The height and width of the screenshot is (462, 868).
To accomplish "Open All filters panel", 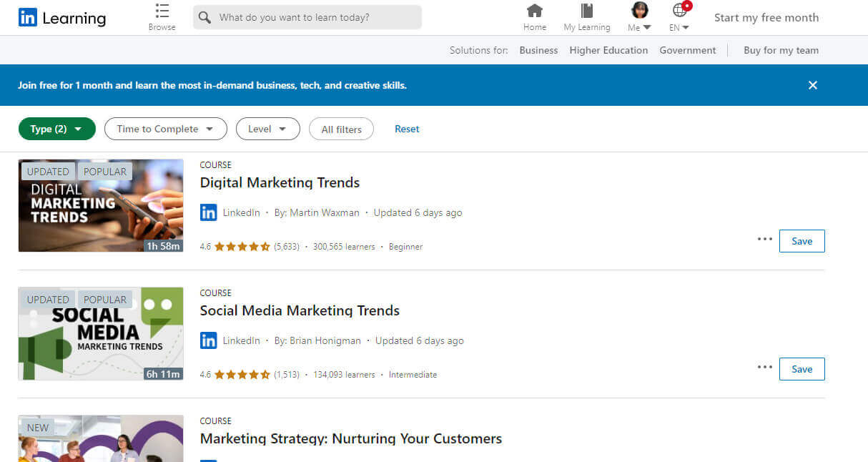I will [341, 129].
